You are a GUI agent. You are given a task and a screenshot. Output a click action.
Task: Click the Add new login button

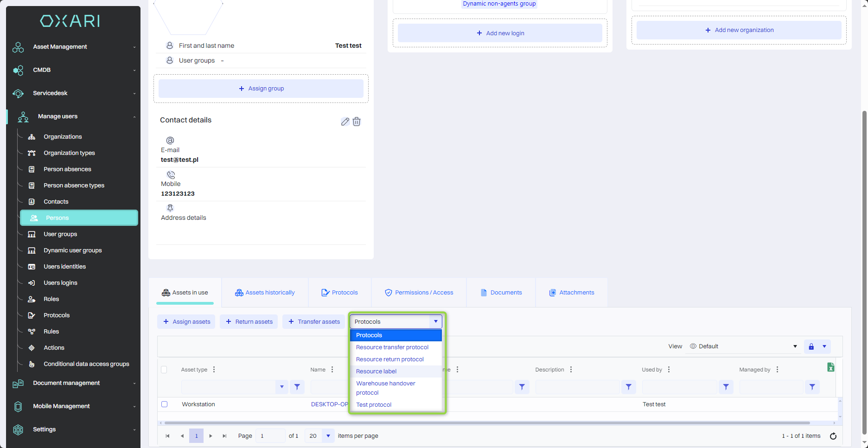(x=500, y=33)
